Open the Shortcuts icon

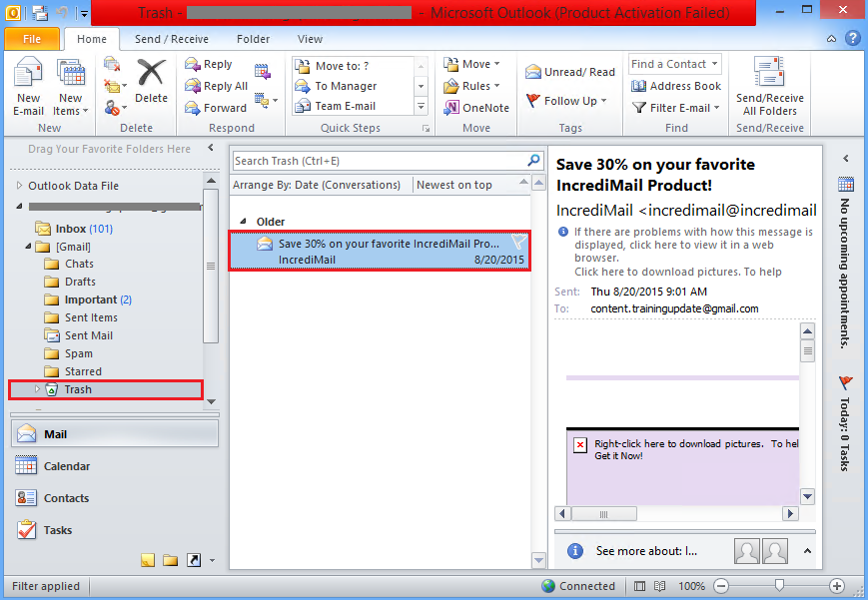point(194,560)
